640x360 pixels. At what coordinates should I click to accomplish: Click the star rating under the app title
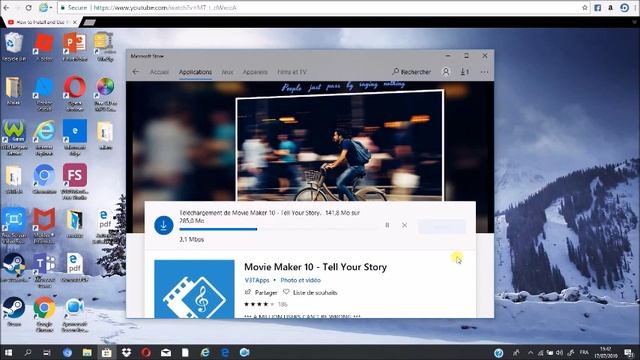pyautogui.click(x=259, y=304)
